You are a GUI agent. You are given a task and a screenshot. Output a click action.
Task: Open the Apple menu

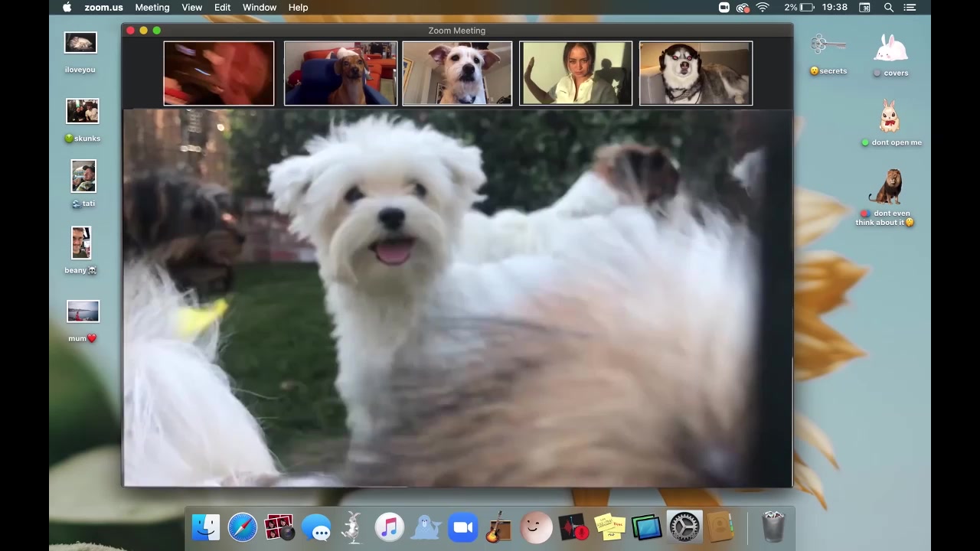coord(67,8)
